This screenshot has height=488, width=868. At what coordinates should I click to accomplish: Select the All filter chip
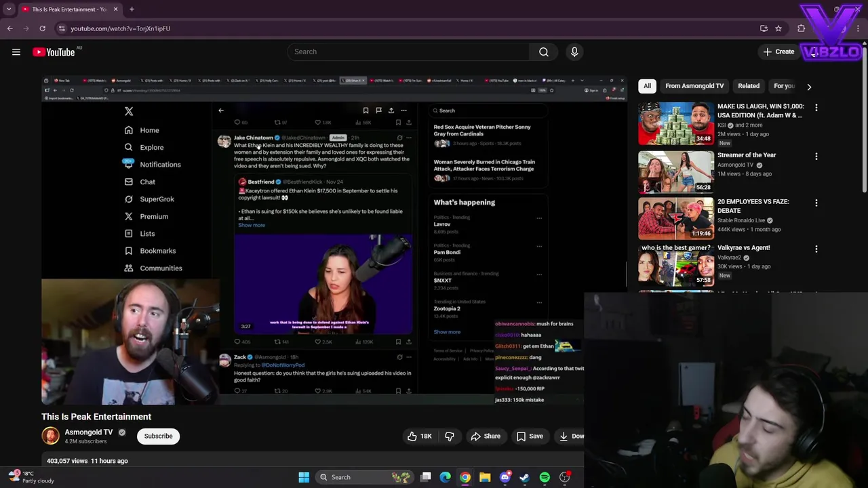(x=647, y=86)
